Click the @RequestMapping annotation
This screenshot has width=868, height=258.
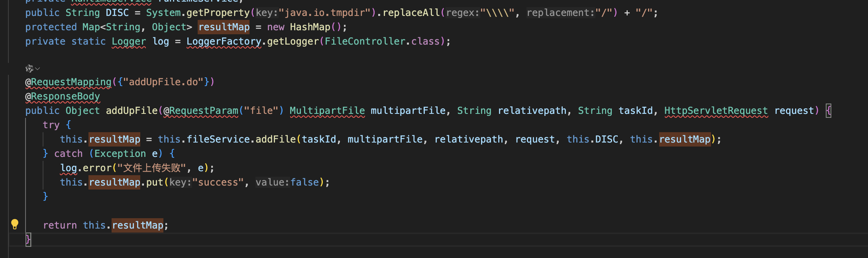(x=68, y=82)
